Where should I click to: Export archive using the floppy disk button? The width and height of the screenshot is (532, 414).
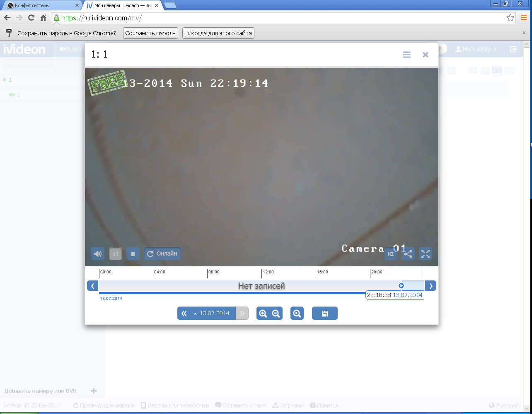tap(325, 314)
